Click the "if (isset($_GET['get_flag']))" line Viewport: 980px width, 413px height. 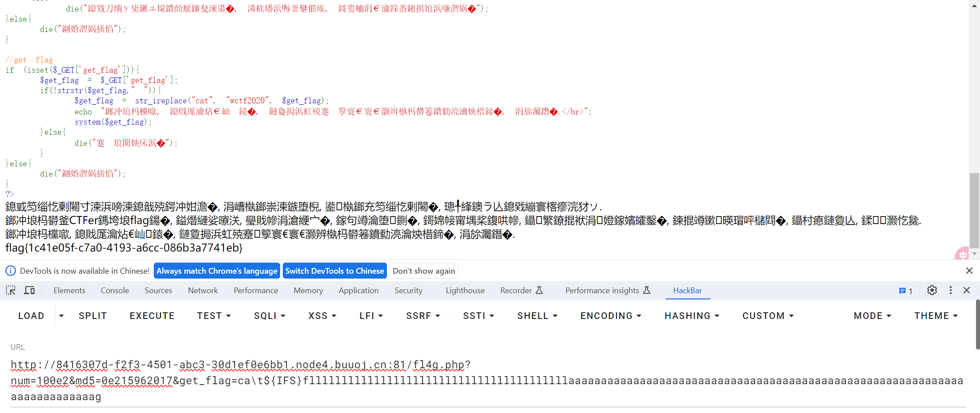tap(73, 70)
